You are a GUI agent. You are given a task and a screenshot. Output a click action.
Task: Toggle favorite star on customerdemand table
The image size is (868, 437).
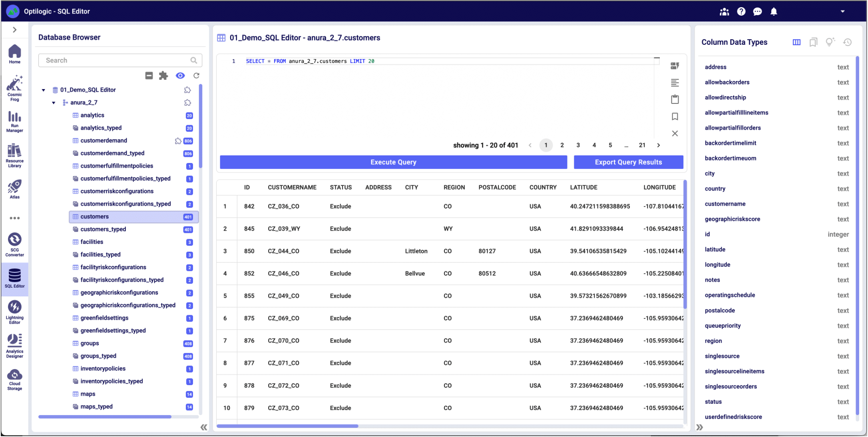pos(178,141)
